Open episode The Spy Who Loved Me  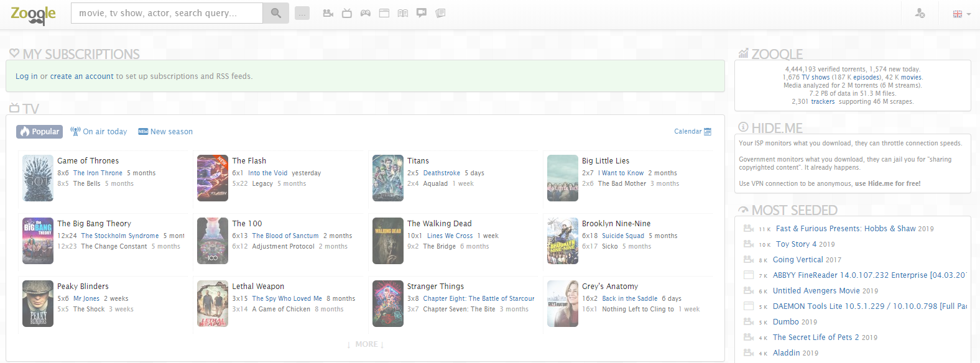[287, 299]
